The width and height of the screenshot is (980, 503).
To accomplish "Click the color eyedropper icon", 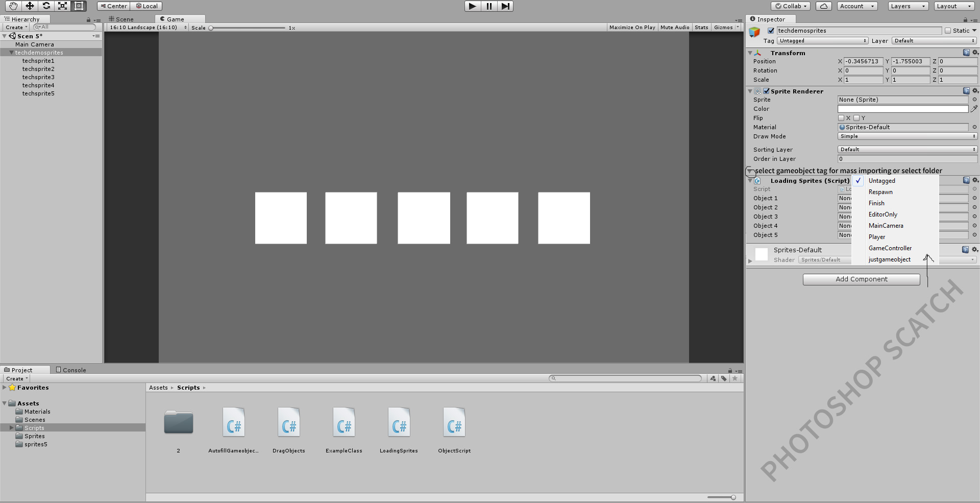I will pyautogui.click(x=974, y=109).
